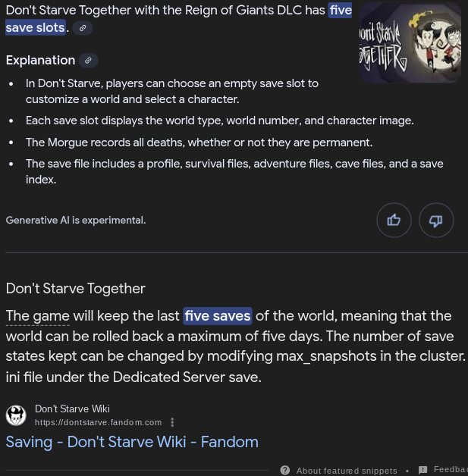
Task: Click the dotted-underlined 'The game' text
Action: click(x=38, y=316)
